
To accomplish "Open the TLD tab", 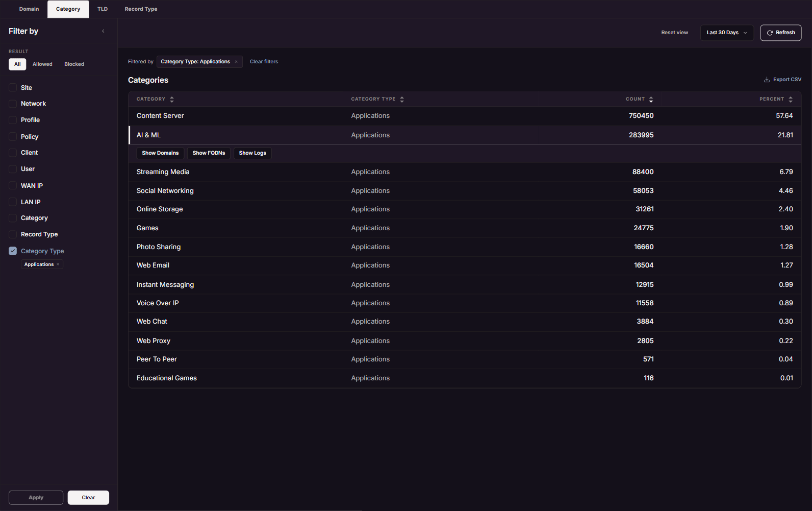I will pos(103,9).
